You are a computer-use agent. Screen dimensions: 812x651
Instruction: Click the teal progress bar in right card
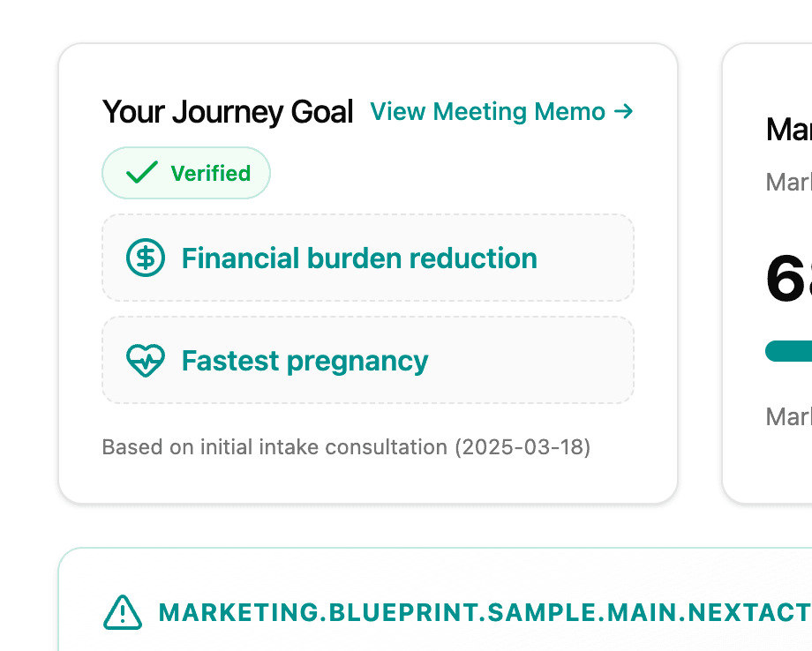coord(790,351)
